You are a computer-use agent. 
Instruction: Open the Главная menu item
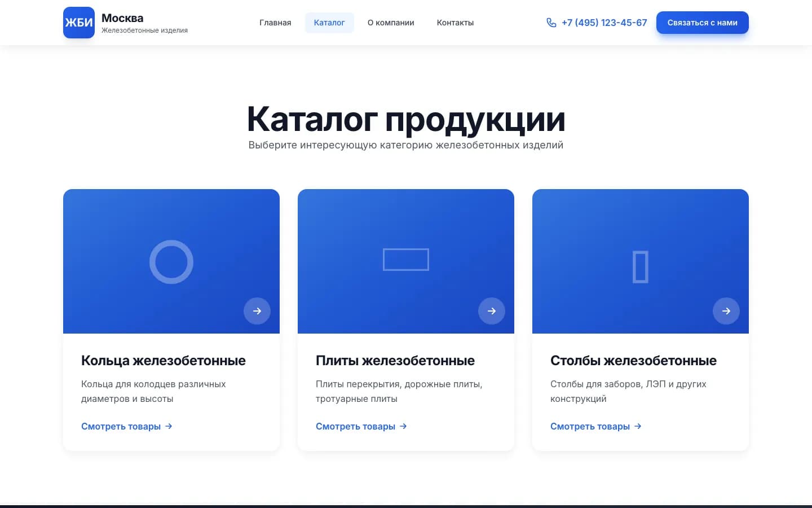[x=275, y=23]
